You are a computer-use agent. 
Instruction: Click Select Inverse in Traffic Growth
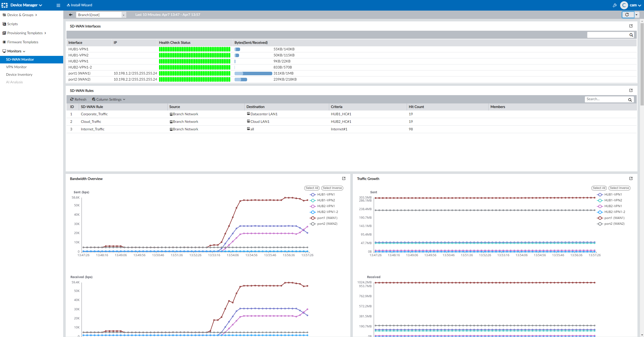(619, 188)
